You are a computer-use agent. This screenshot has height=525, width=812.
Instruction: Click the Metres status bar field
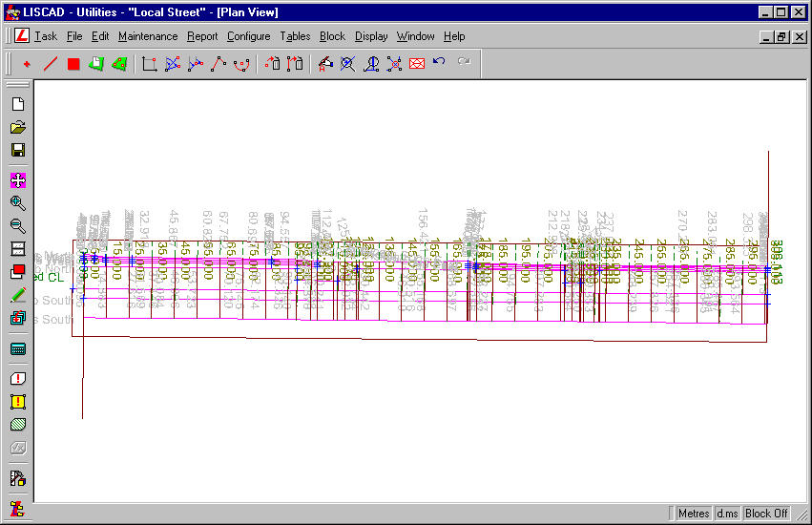[694, 514]
